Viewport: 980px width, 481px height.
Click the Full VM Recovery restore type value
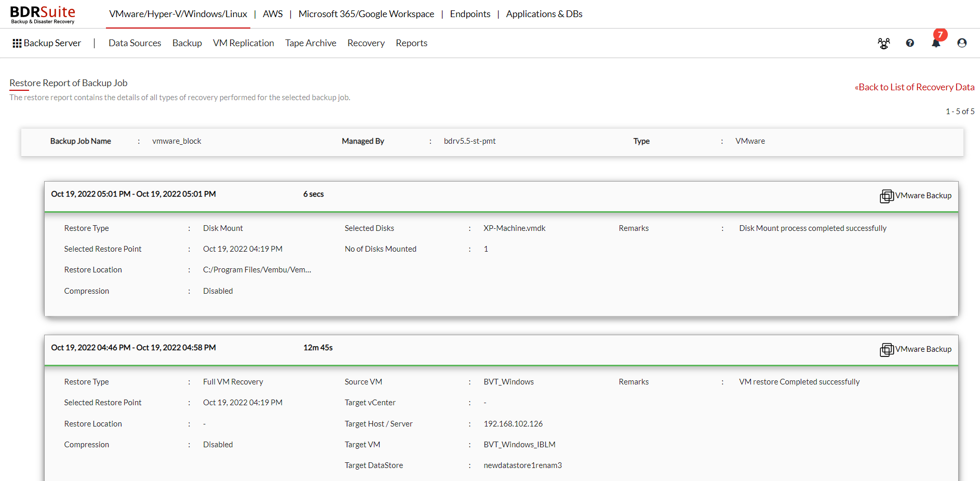click(233, 382)
